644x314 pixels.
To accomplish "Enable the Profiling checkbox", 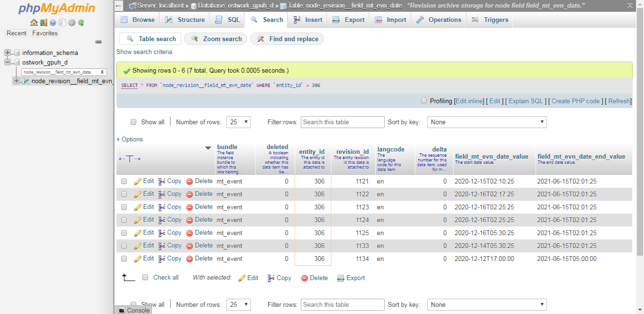I will pos(424,101).
